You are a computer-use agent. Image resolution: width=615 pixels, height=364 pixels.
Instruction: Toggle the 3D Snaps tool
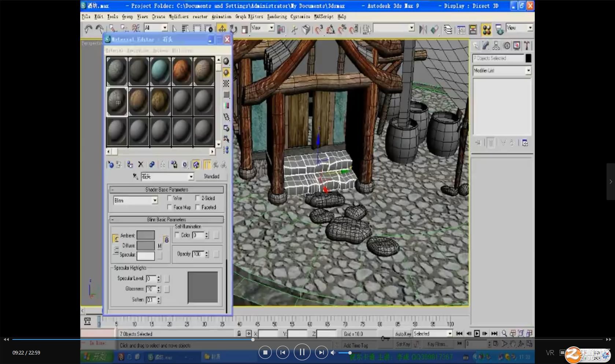tap(319, 29)
